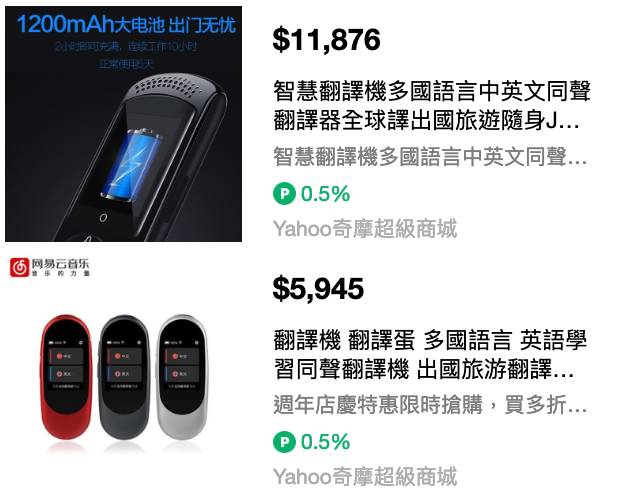Viewport: 617px width, 495px height.
Task: Click the 0.5% reward text of second item
Action: [x=325, y=442]
